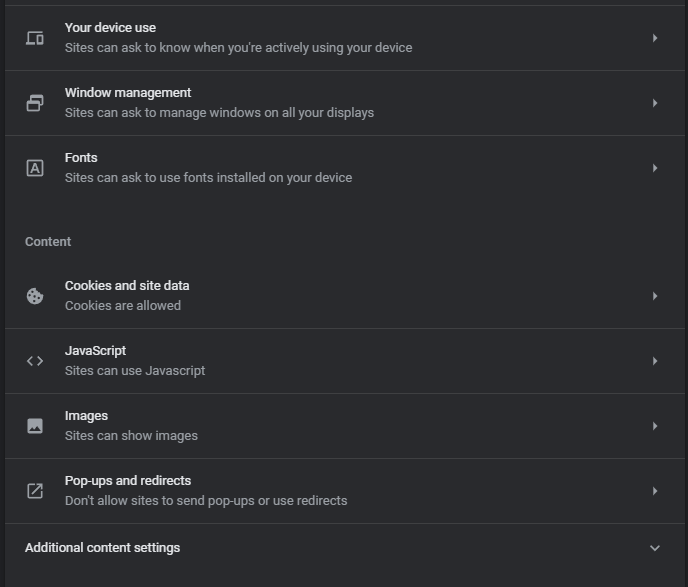The width and height of the screenshot is (688, 587).
Task: Select the Images settings entry
Action: [x=86, y=416]
